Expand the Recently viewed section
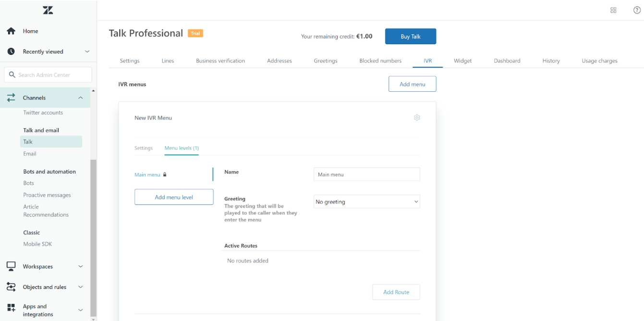The height and width of the screenshot is (321, 644). 87,51
